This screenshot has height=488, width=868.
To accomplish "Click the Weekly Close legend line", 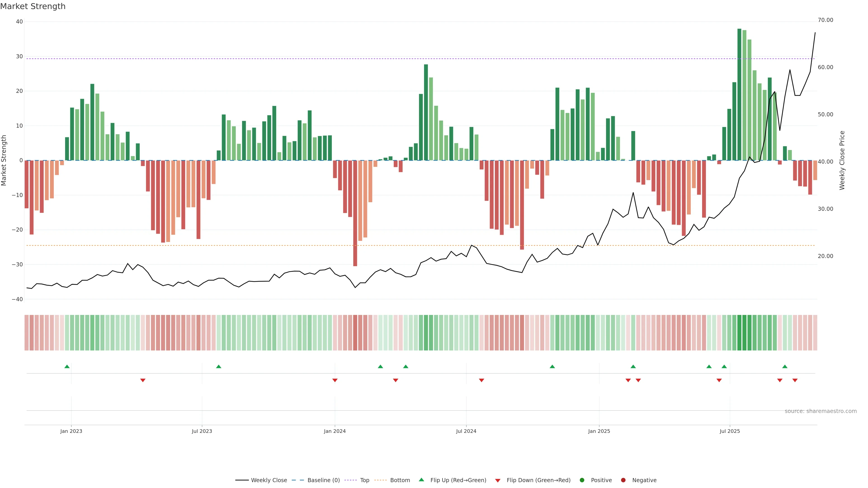I will 242,480.
